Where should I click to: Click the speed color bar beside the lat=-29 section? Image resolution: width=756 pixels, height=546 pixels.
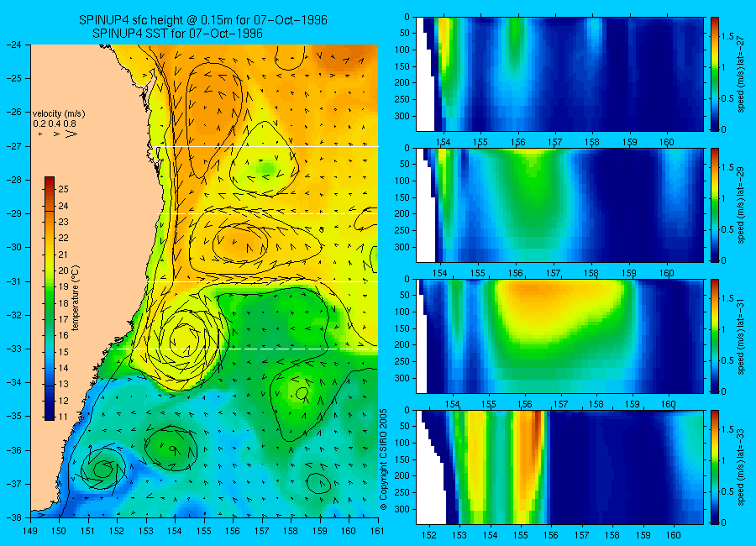coord(715,206)
